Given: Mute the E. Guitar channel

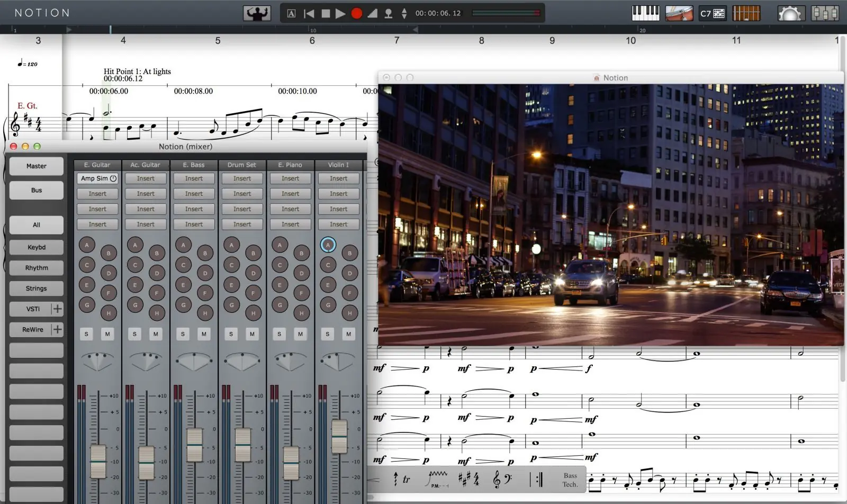Looking at the screenshot, I should pyautogui.click(x=107, y=334).
